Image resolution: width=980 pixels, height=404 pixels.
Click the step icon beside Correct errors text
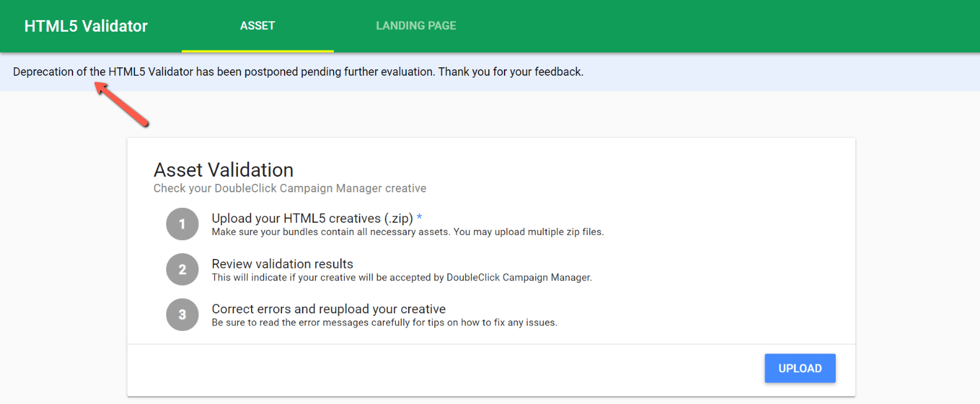click(182, 314)
